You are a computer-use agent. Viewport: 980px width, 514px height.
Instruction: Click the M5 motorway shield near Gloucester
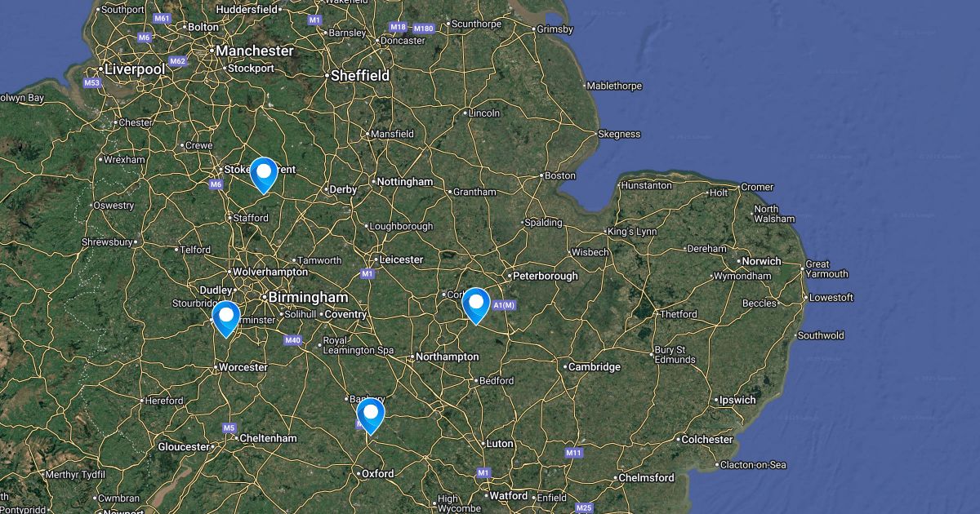tap(229, 428)
